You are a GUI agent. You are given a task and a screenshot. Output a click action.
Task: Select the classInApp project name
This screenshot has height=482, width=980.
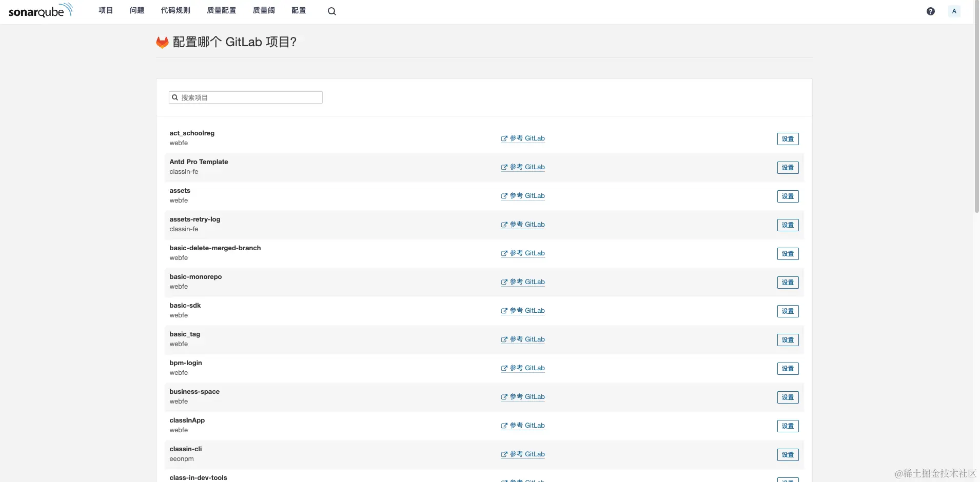[187, 420]
